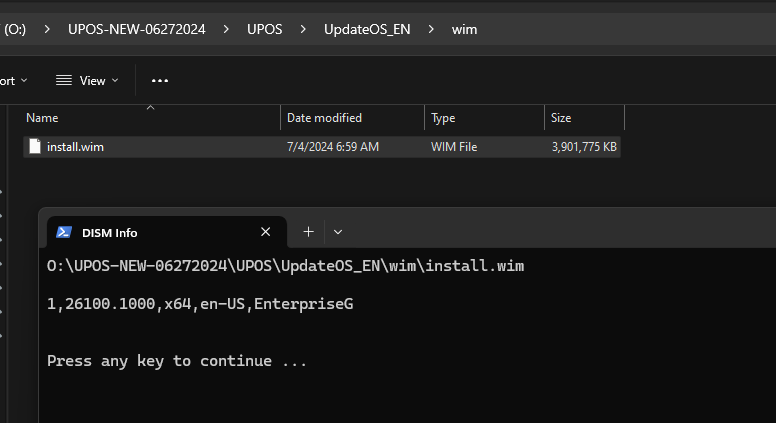This screenshot has height=423, width=776.
Task: Open the UPOS-NEW-06272024 breadcrumb folder
Action: pyautogui.click(x=137, y=29)
